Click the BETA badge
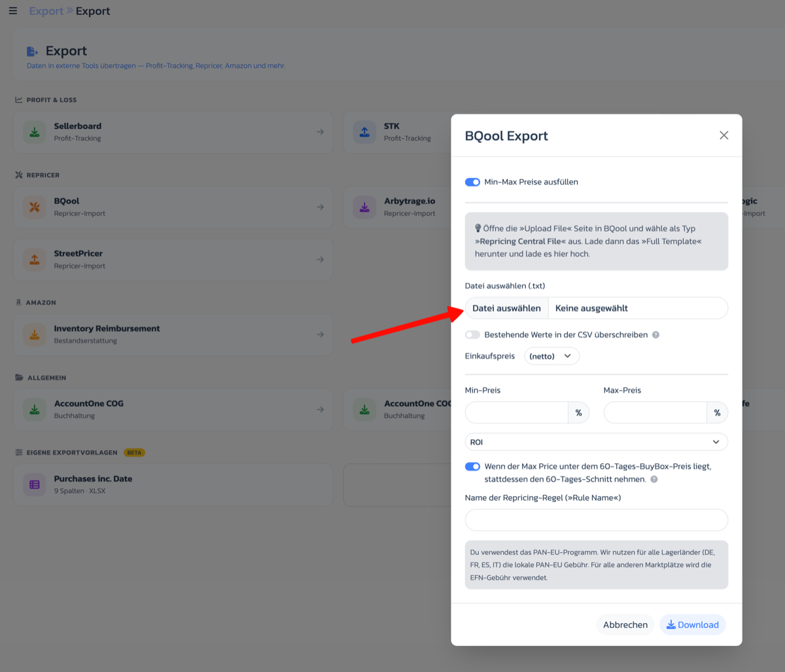Viewport: 785px width, 672px height. coord(134,453)
